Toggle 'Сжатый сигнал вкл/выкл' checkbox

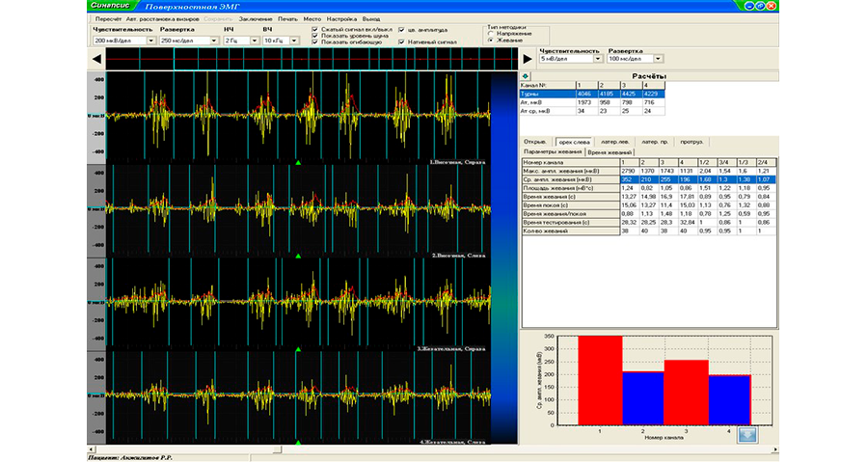coord(316,30)
